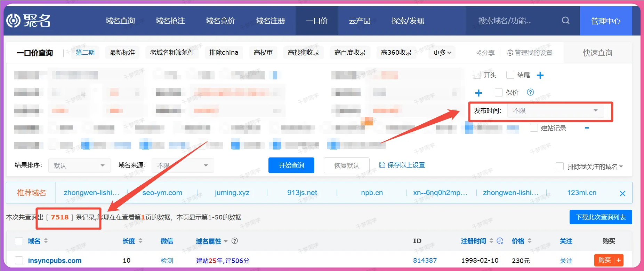Click the save icon for 保存以上设置

382,165
